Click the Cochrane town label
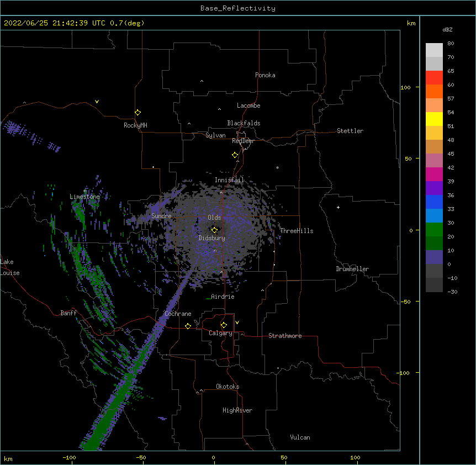The height and width of the screenshot is (465, 476). click(178, 314)
